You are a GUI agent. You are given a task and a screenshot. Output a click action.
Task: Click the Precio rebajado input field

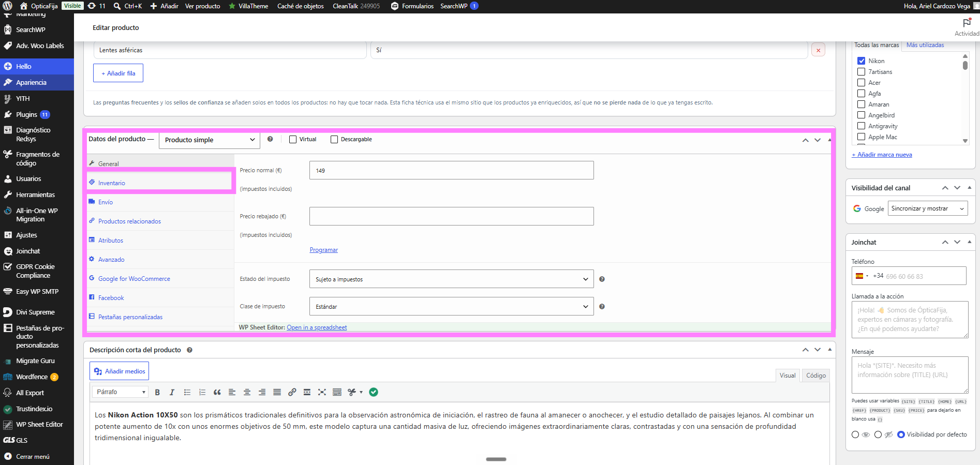tap(452, 216)
